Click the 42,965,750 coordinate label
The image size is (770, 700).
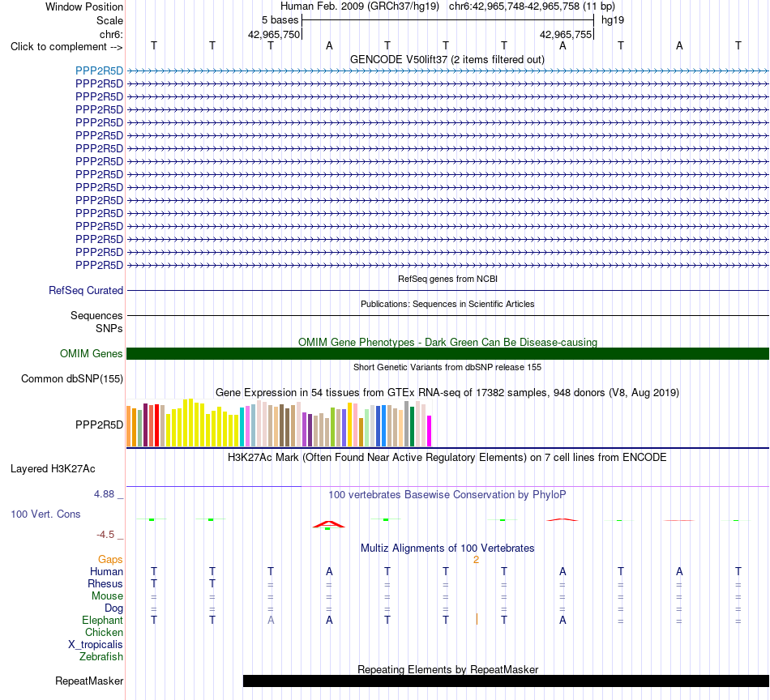coord(273,34)
